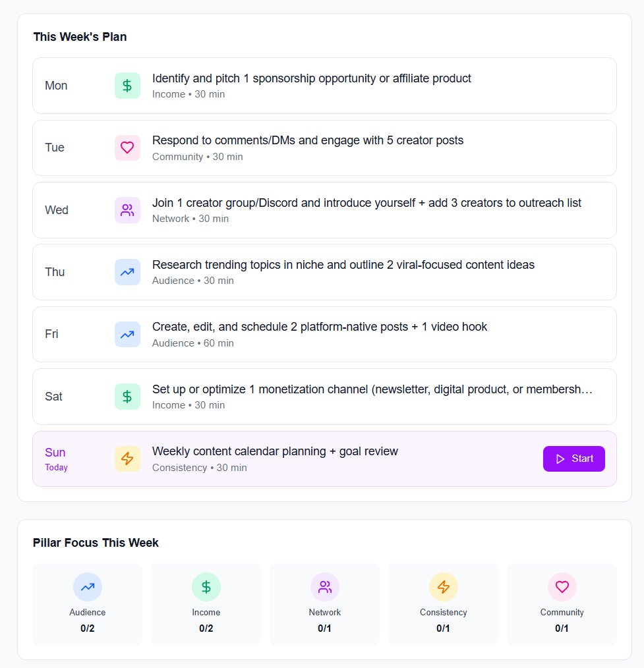Click the dollar icon on Monday's task
The image size is (644, 668).
[127, 86]
